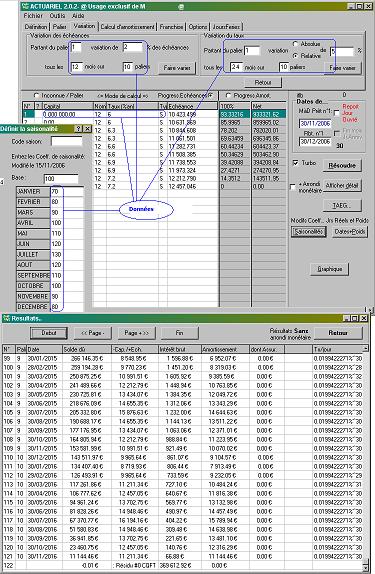Click the help question mark in Définir la saisonnalité
The width and height of the screenshot is (375, 574).
tap(78, 129)
